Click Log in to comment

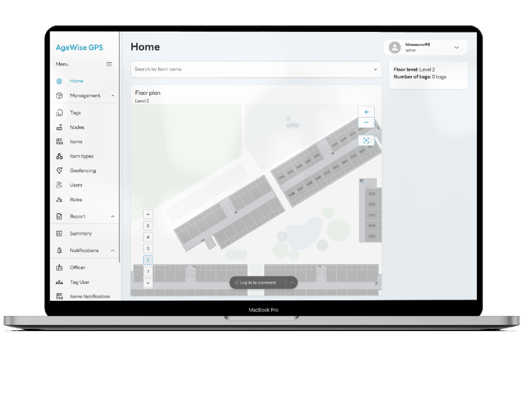tap(258, 283)
